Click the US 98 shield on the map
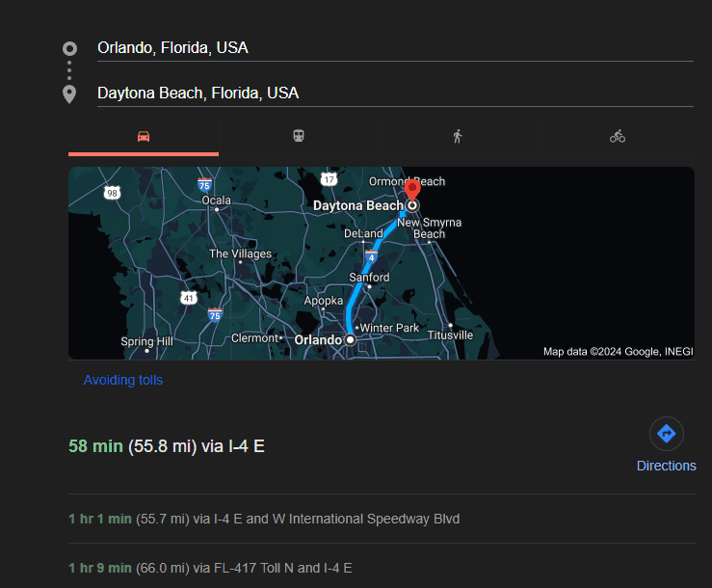This screenshot has height=588, width=712. point(113,193)
